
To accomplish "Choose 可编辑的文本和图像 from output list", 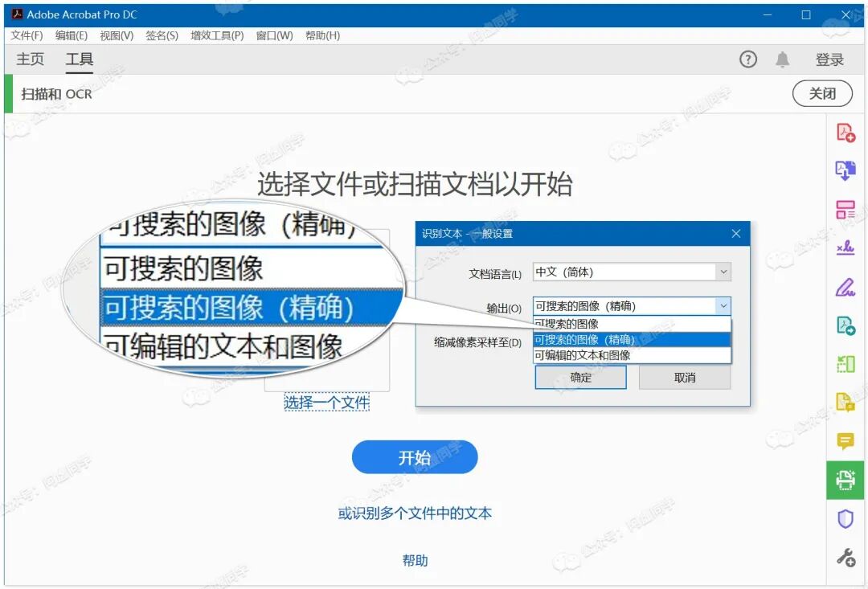I will [x=632, y=355].
